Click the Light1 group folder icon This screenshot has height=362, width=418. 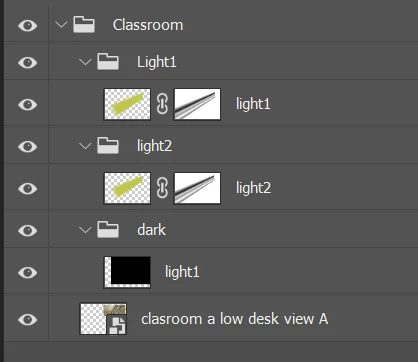108,62
